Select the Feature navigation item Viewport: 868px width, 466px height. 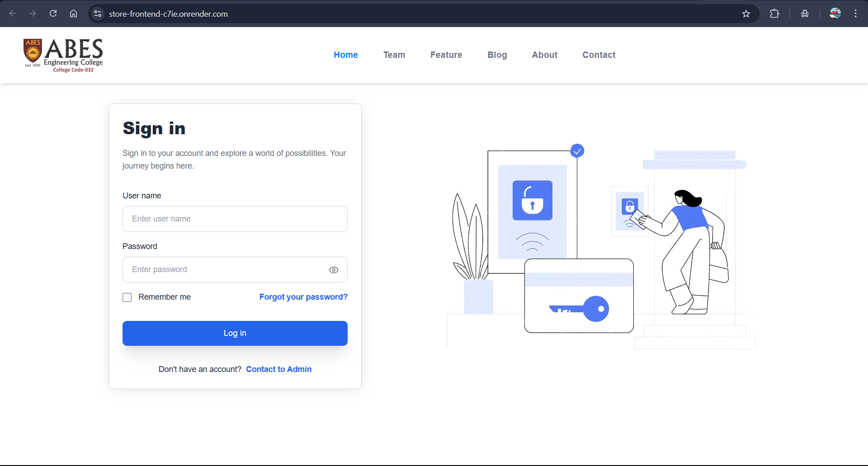pyautogui.click(x=446, y=55)
